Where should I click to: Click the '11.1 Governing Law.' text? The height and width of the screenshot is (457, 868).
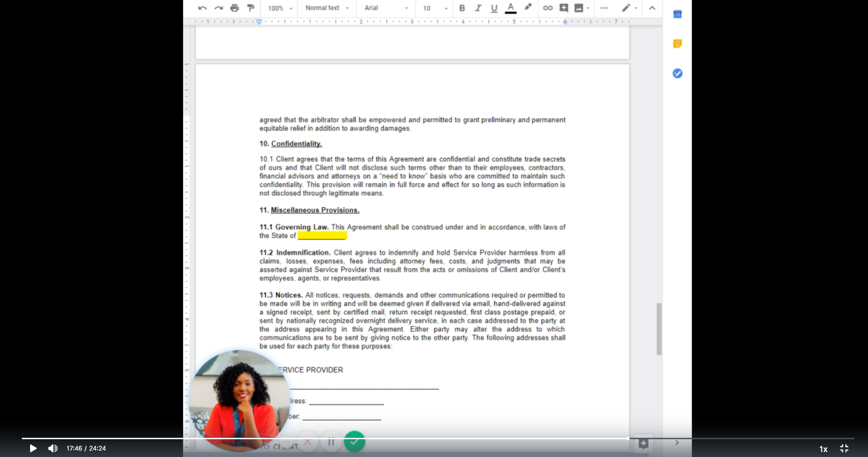tap(294, 227)
